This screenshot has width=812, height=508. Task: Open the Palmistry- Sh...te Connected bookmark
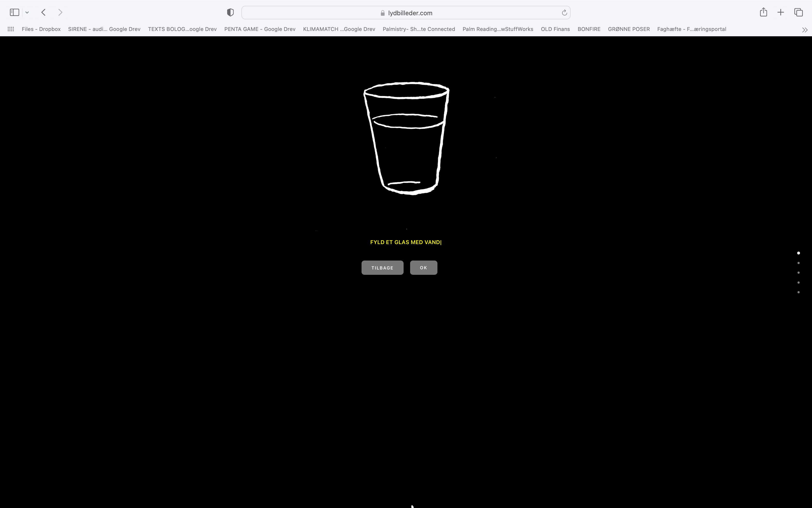419,29
